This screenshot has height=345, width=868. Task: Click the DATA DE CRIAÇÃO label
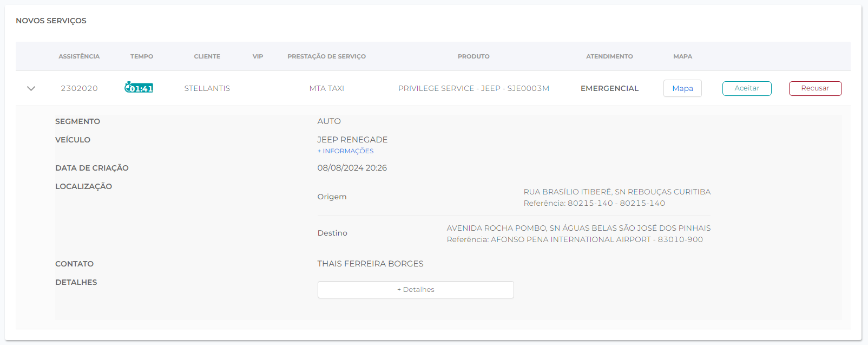click(x=92, y=168)
